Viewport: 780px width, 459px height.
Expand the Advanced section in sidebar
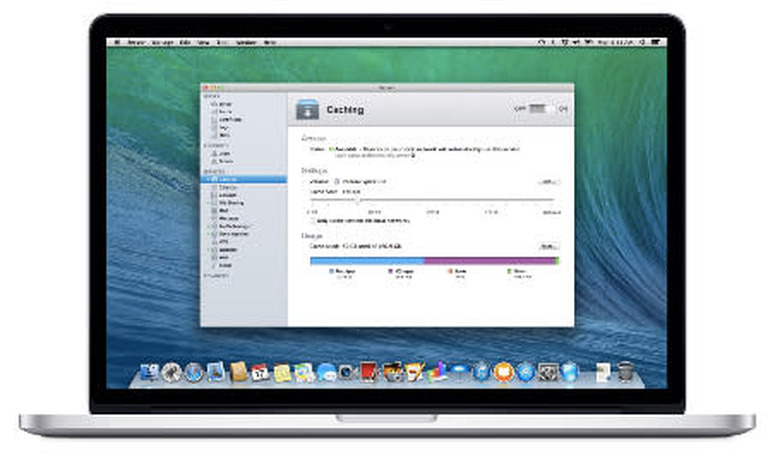217,275
